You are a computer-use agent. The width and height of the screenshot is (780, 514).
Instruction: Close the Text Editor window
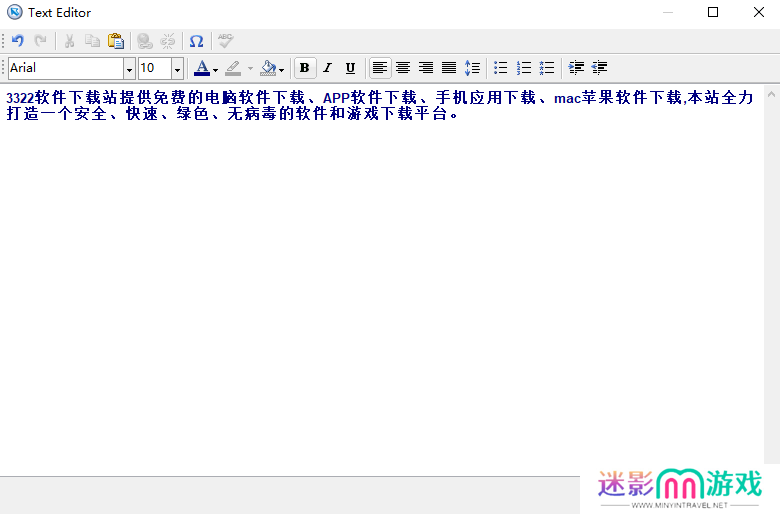(x=759, y=12)
